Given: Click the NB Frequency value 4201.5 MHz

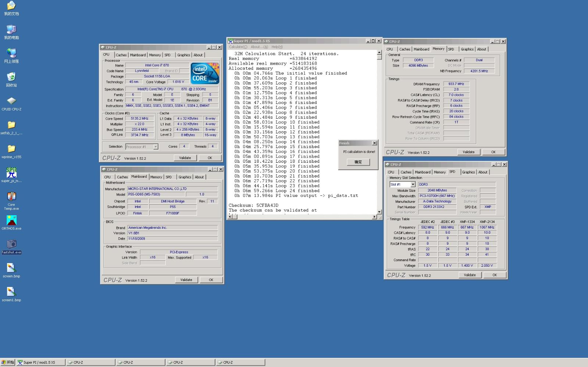Looking at the screenshot, I should 479,71.
